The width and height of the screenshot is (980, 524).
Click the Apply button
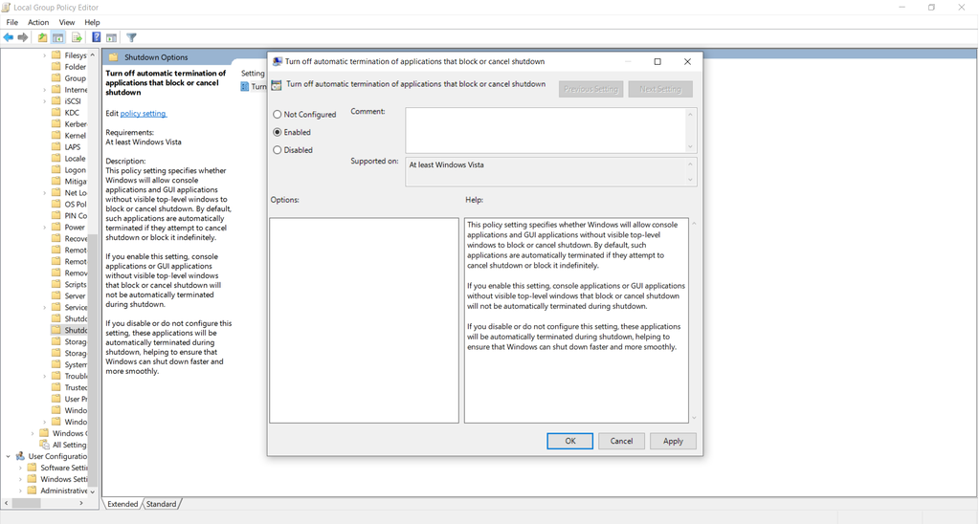coord(673,441)
